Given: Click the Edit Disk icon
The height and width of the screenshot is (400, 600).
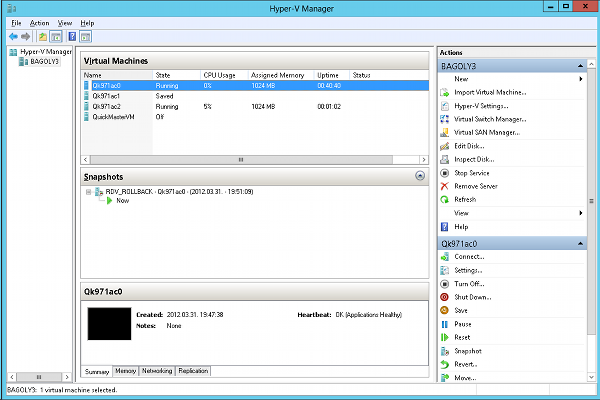Looking at the screenshot, I should click(445, 146).
